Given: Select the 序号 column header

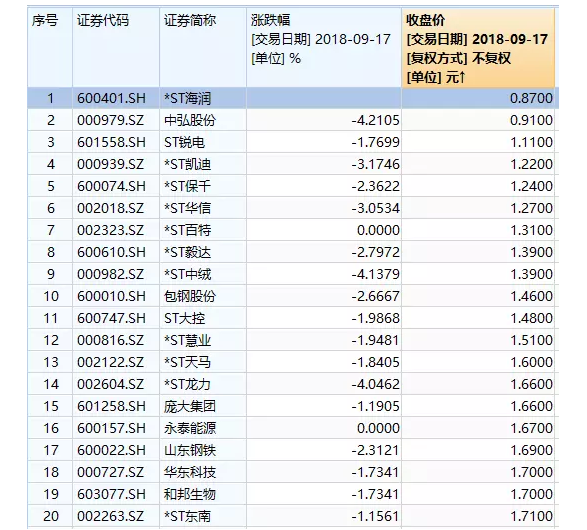Looking at the screenshot, I should 50,48.
